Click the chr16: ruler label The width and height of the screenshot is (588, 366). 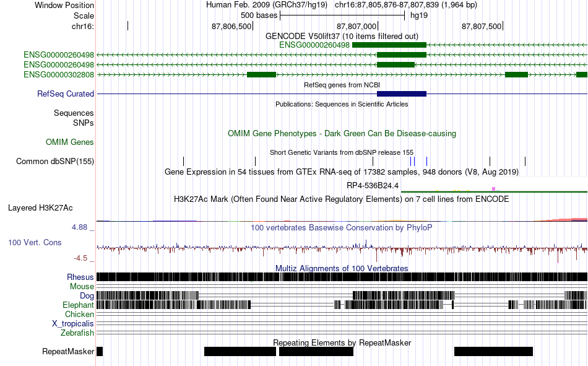83,26
